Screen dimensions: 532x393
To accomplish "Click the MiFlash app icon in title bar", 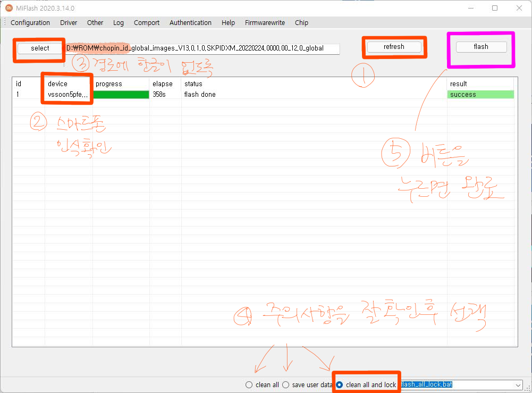I will coord(9,8).
